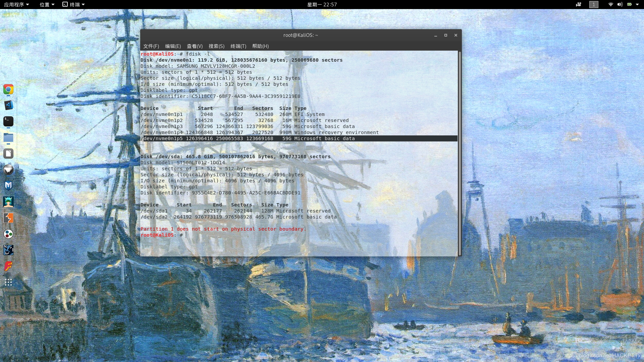644x362 pixels.
Task: Expand the 应用程序 applications menu
Action: [x=16, y=4]
